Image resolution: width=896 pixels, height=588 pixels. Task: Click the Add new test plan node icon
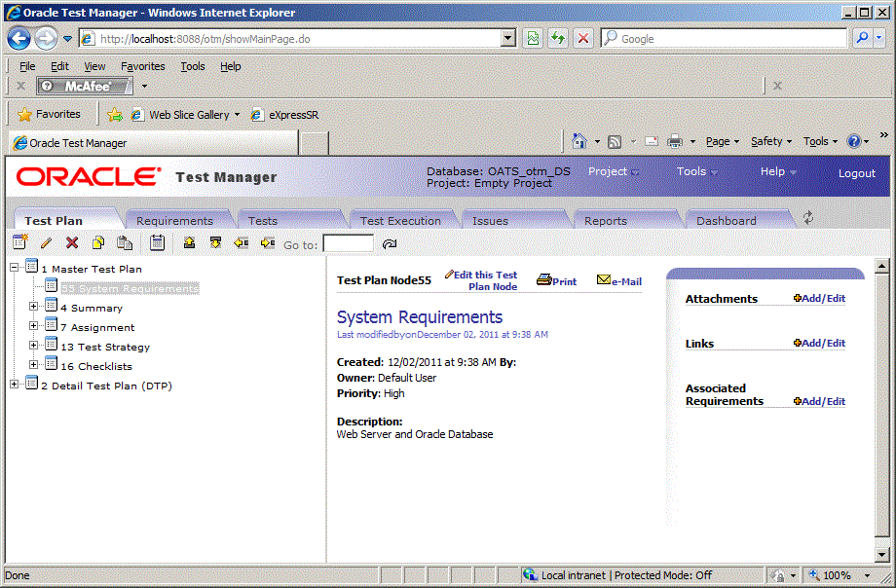tap(20, 242)
